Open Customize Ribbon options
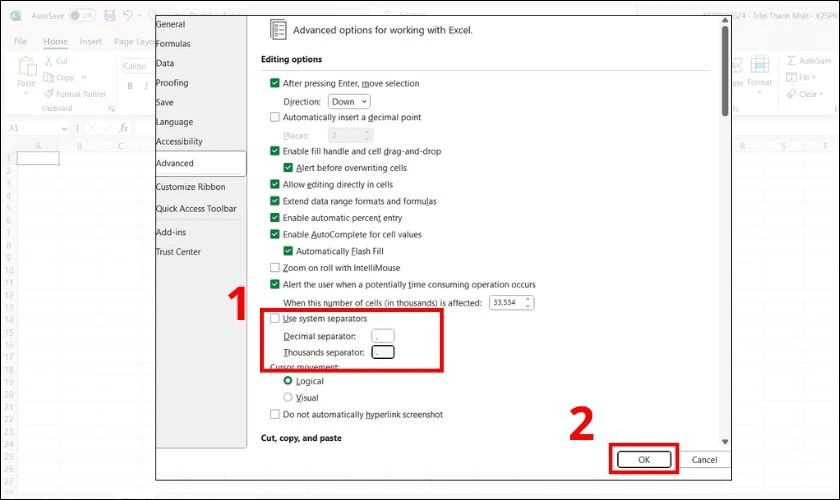 (190, 186)
